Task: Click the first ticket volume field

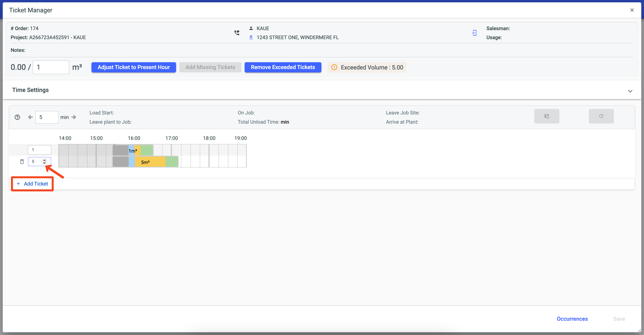Action: 40,150
